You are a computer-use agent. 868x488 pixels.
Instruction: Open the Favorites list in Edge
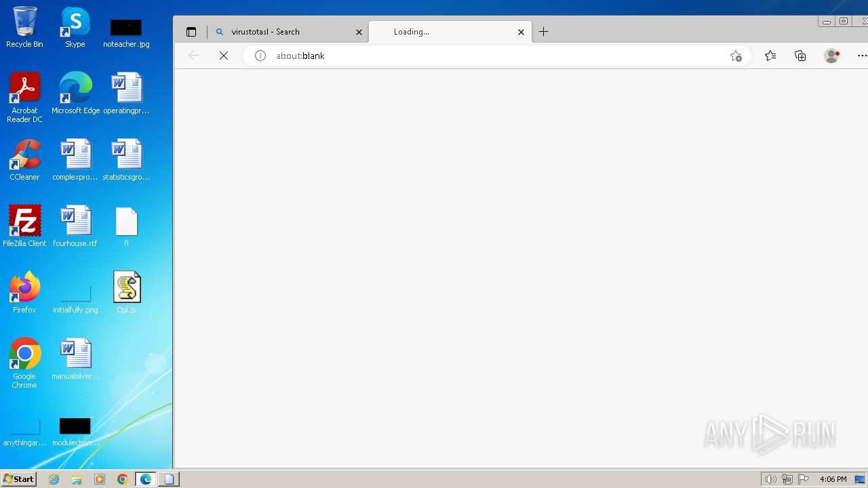click(x=770, y=56)
